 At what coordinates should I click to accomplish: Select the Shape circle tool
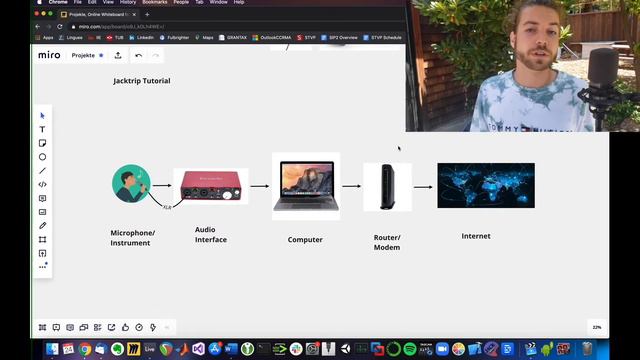[42, 157]
